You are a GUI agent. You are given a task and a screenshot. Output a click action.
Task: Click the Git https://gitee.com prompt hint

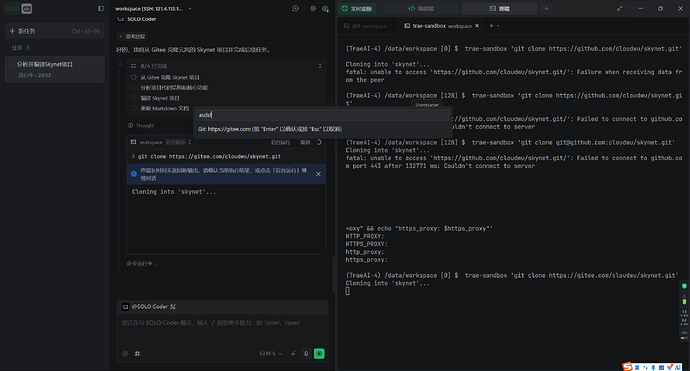[270, 129]
